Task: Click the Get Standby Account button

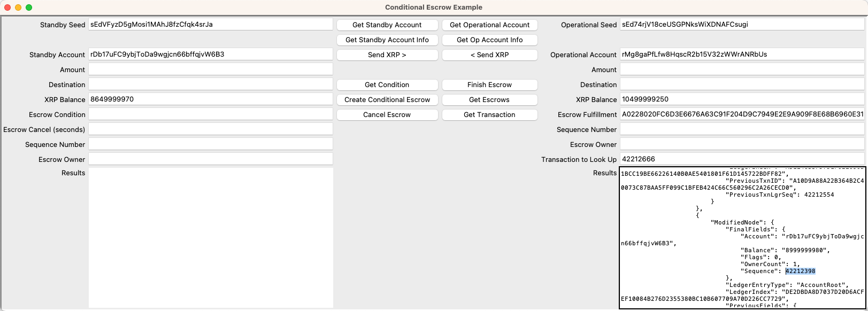Action: click(387, 25)
